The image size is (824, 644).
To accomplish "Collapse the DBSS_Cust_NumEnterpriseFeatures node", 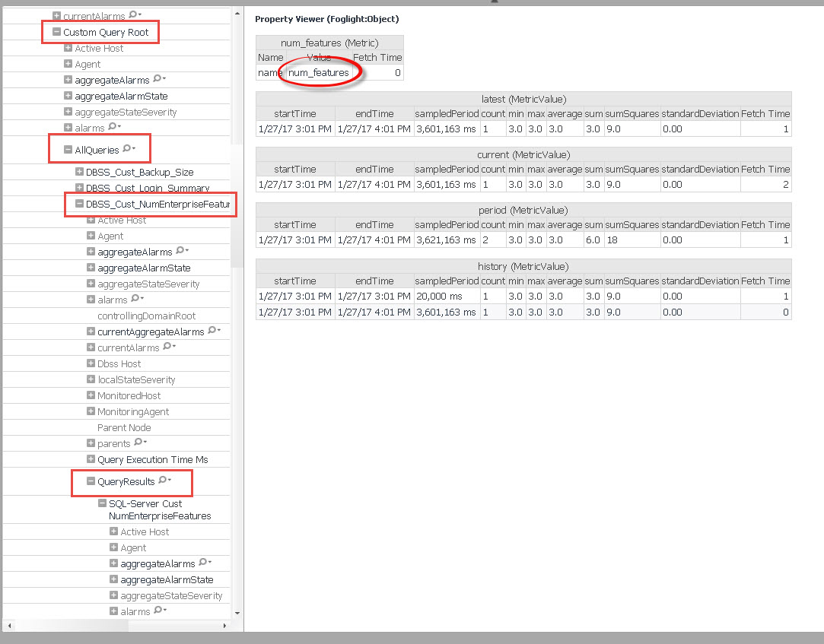I will [79, 204].
